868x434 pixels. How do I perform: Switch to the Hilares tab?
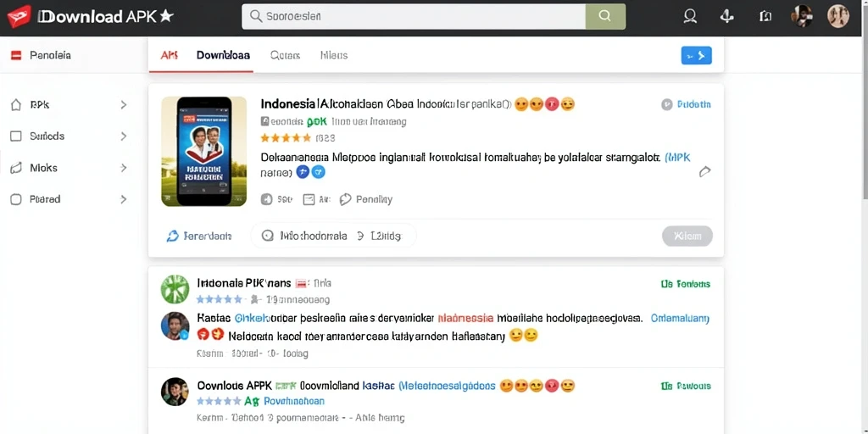pos(334,55)
